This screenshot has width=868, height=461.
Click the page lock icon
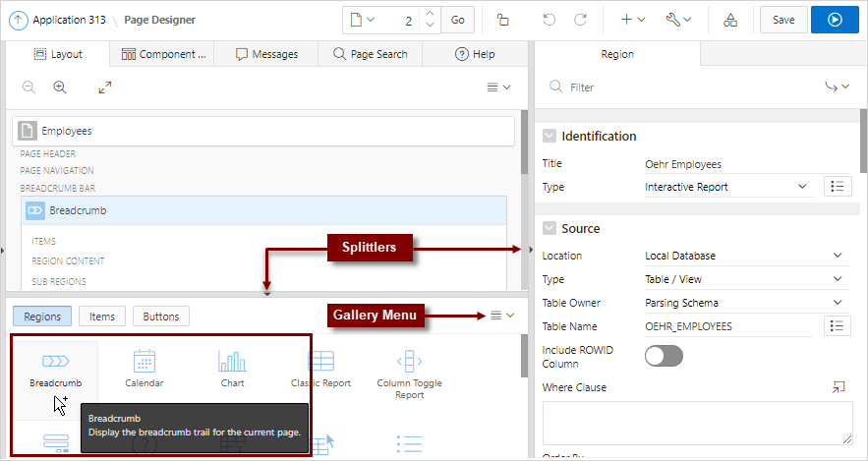[502, 20]
